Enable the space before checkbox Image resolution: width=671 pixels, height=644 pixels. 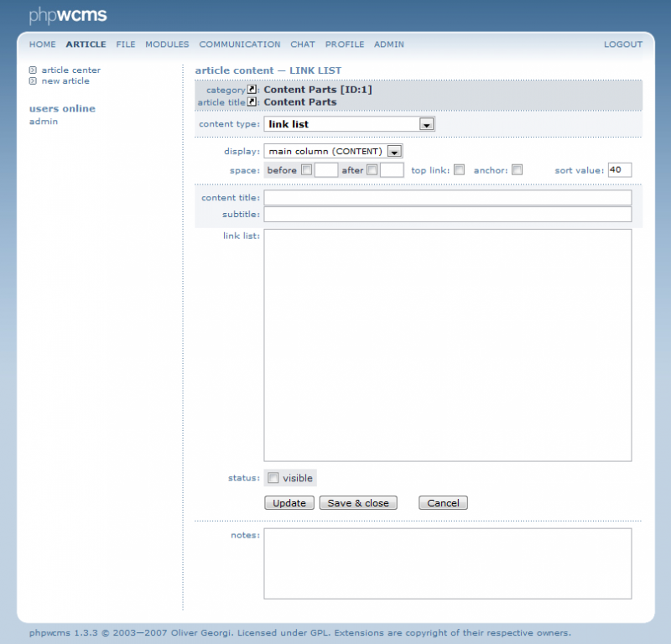coord(306,170)
